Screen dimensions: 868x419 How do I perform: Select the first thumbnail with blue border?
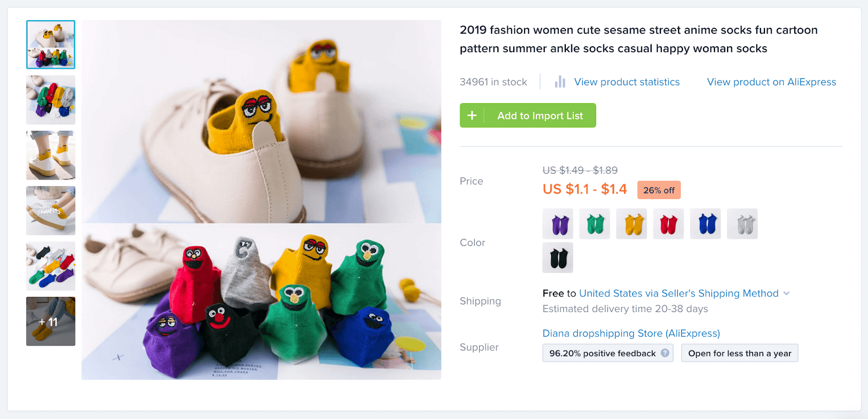pos(51,45)
